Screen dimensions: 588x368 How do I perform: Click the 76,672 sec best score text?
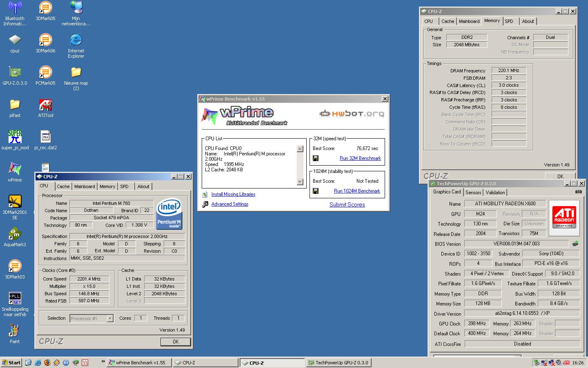(x=367, y=148)
